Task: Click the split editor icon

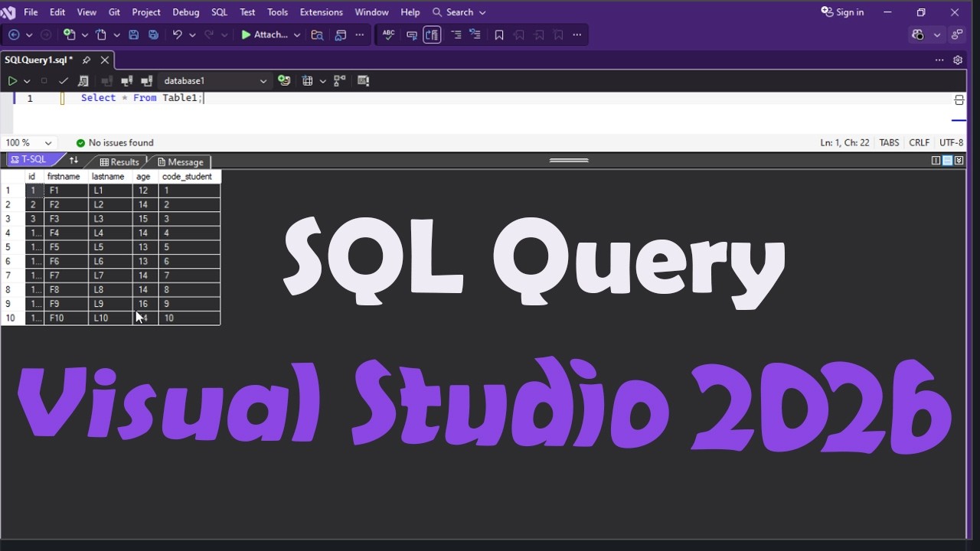Action: tap(959, 100)
